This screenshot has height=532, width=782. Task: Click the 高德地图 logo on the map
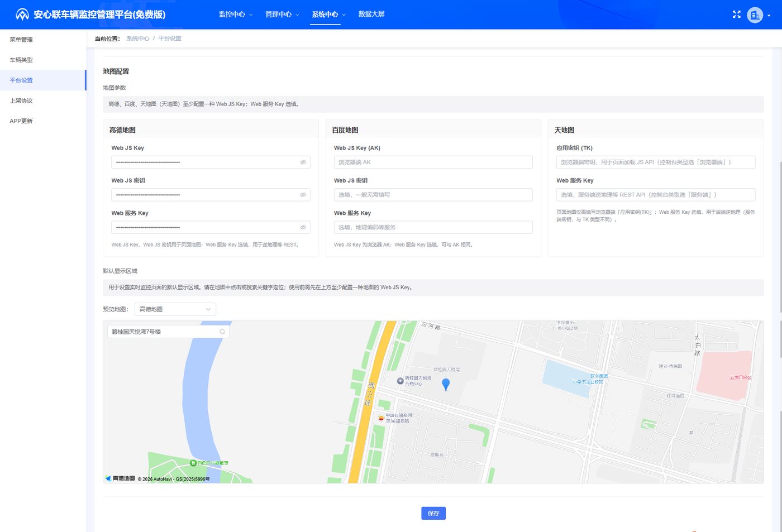tap(121, 478)
